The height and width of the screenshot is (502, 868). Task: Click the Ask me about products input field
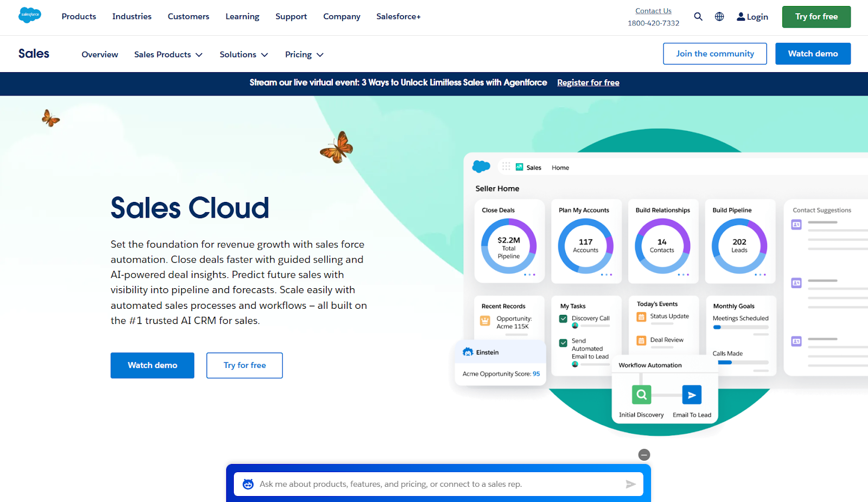pos(438,484)
